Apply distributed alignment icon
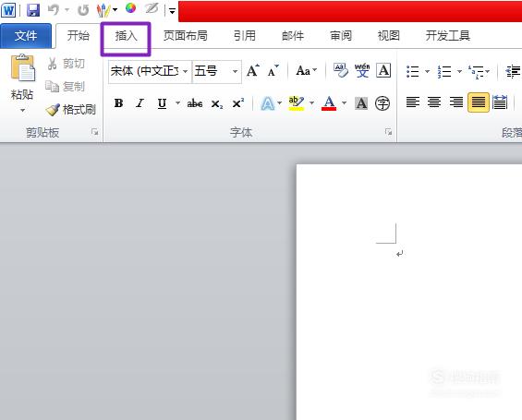This screenshot has height=420, width=522. [500, 102]
